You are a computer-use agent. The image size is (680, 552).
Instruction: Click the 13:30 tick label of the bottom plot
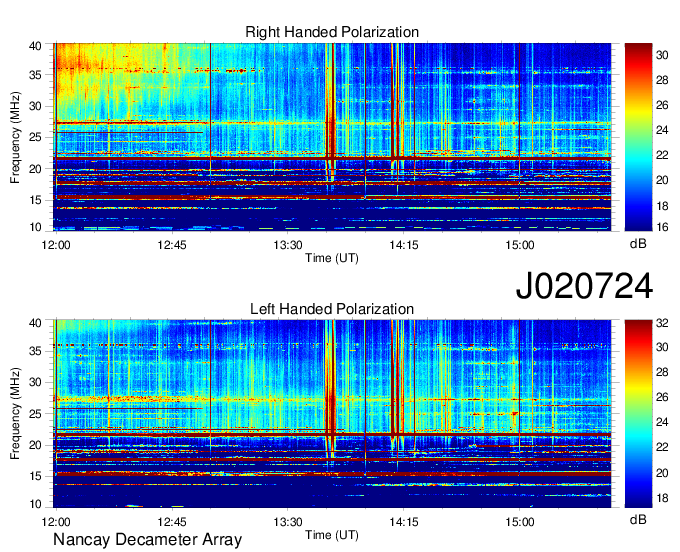tap(288, 522)
